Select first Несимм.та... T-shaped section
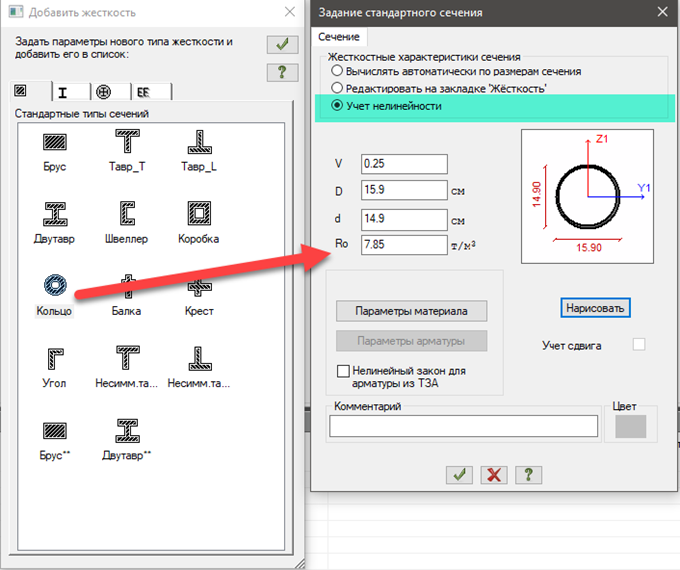The width and height of the screenshot is (680, 570). (x=127, y=358)
